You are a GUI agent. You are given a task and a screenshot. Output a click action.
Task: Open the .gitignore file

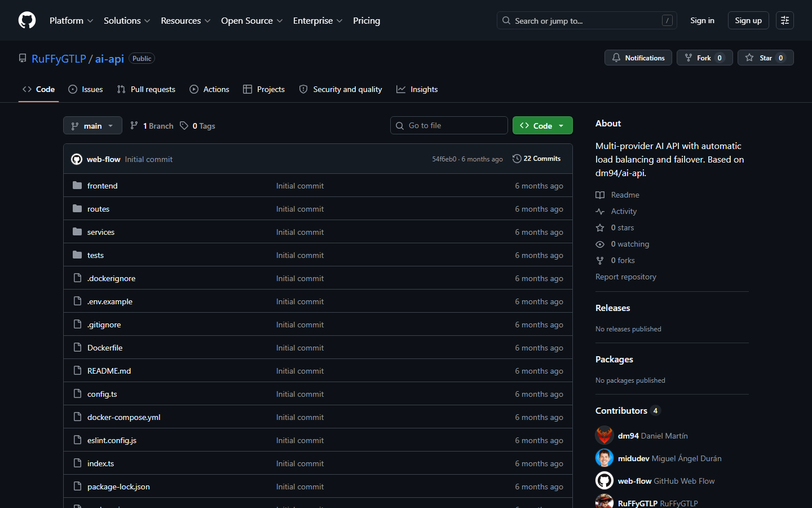point(104,325)
